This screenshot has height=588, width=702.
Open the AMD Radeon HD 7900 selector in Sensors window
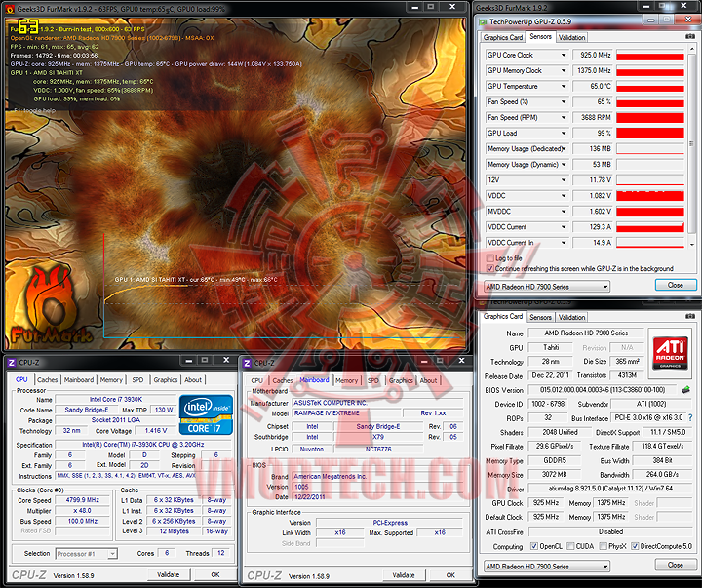click(x=547, y=287)
